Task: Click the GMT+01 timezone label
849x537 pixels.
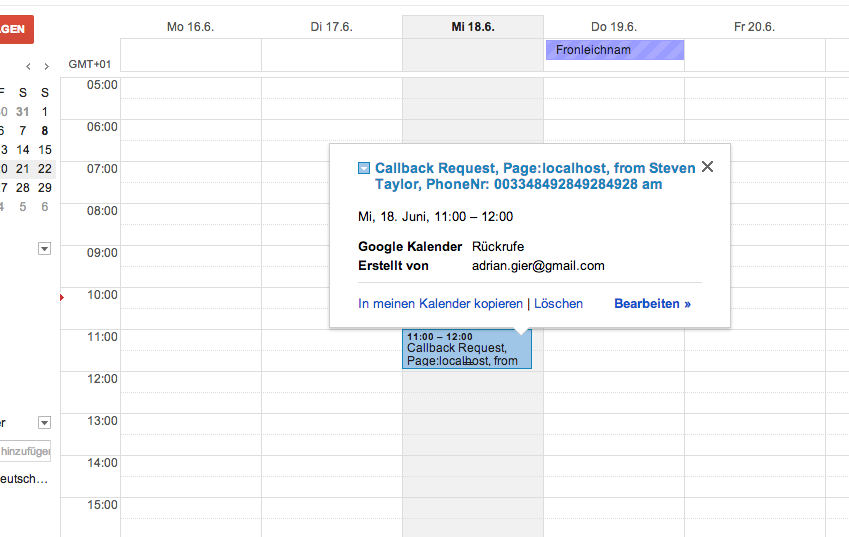Action: [x=90, y=64]
